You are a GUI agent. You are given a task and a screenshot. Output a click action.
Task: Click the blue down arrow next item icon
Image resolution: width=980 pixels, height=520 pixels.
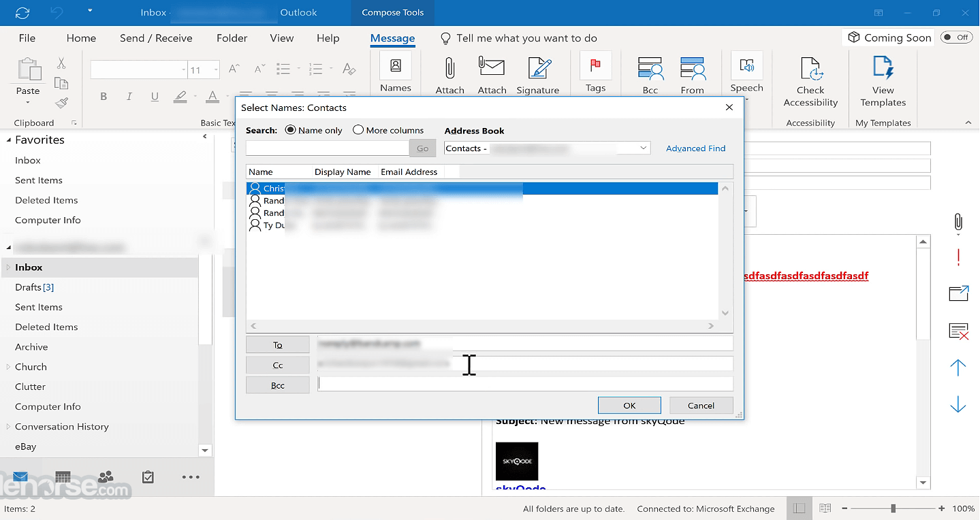click(958, 404)
